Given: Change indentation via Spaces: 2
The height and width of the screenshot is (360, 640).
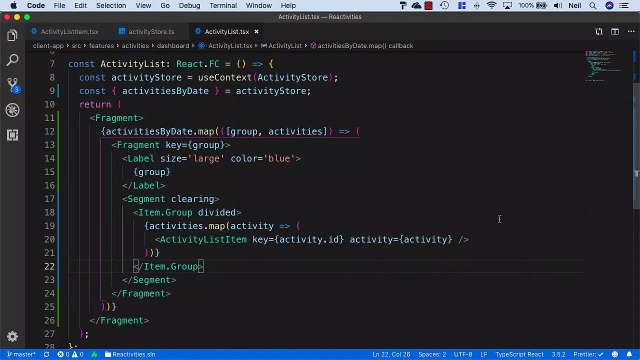Looking at the screenshot, I should 432,354.
